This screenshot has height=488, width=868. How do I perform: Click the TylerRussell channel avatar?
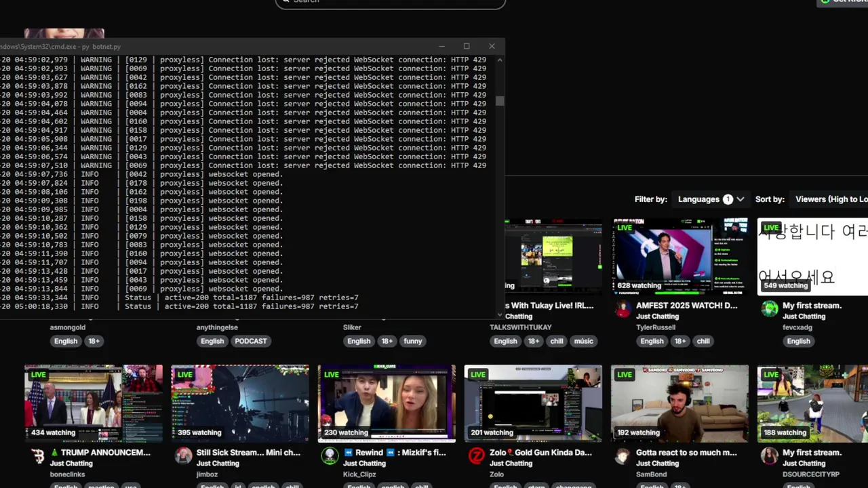pyautogui.click(x=623, y=309)
